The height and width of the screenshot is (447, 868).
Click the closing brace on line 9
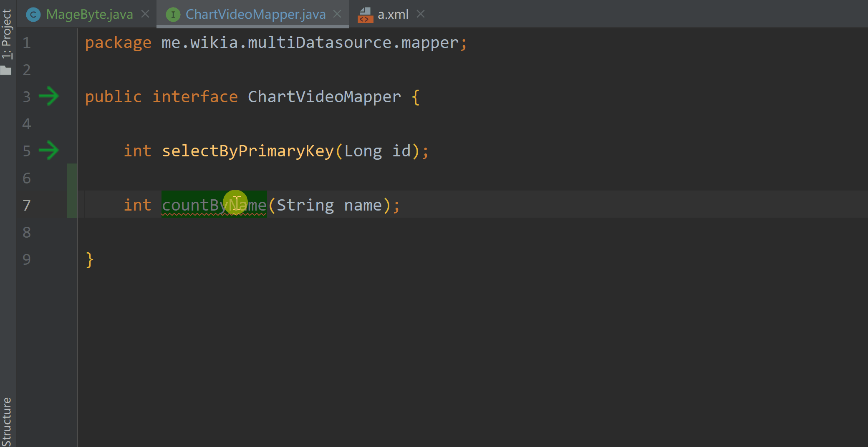pyautogui.click(x=89, y=259)
